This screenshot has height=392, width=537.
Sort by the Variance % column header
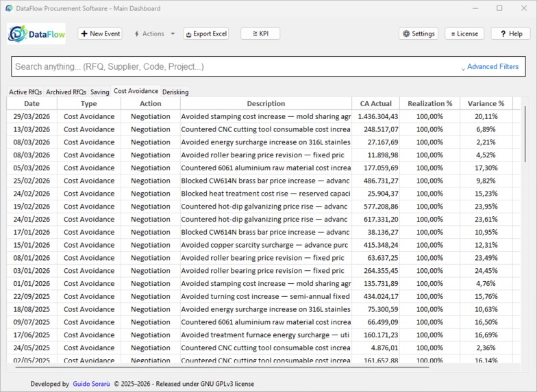click(486, 104)
